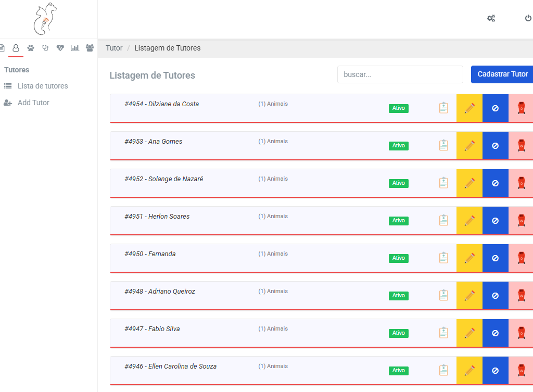The width and height of the screenshot is (533, 392).
Task: Click the buscar search field
Action: tap(400, 74)
